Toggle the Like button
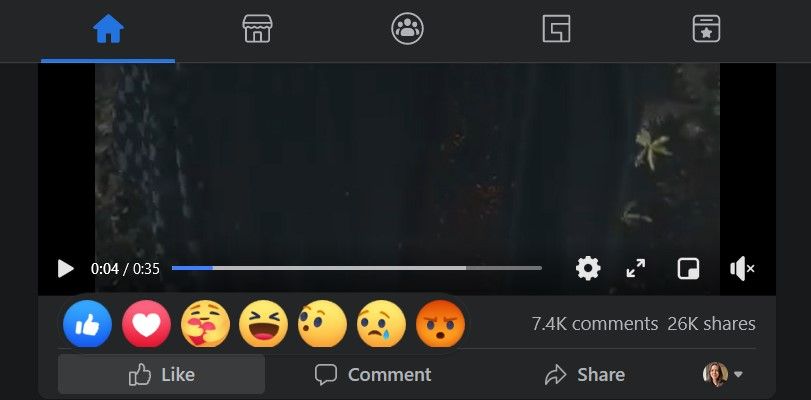The width and height of the screenshot is (811, 400). click(x=161, y=374)
